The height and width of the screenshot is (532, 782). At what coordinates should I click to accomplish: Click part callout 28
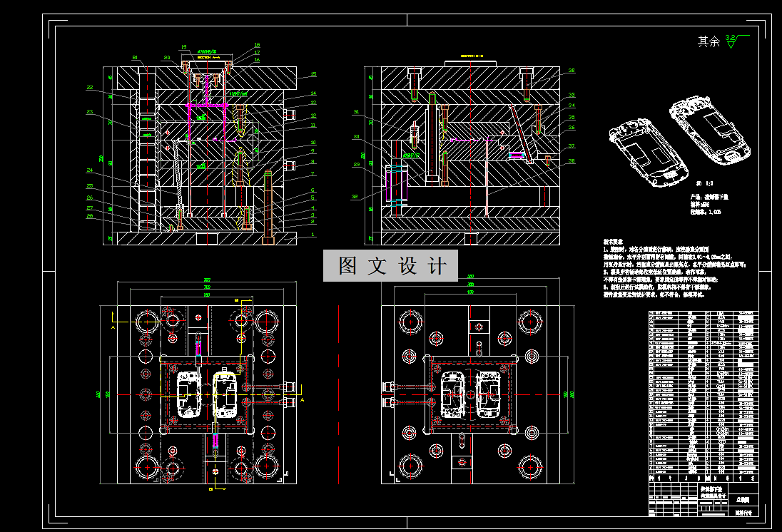point(90,216)
